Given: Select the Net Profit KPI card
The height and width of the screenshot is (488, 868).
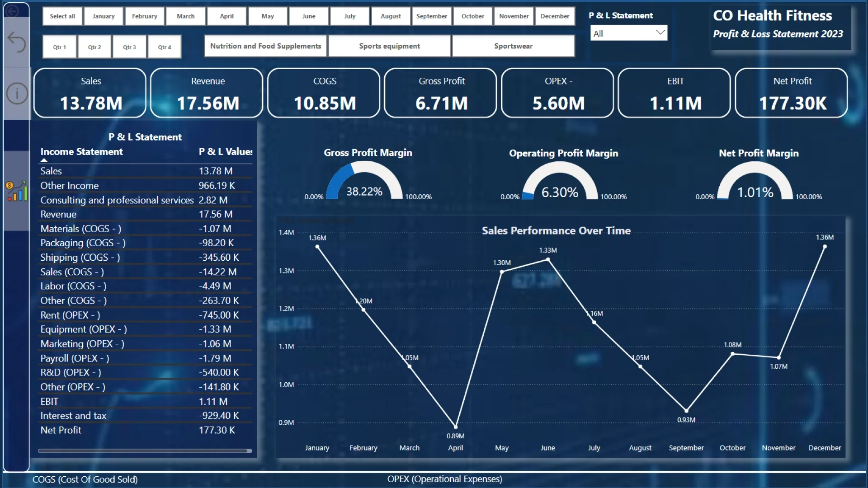Looking at the screenshot, I should pos(791,93).
